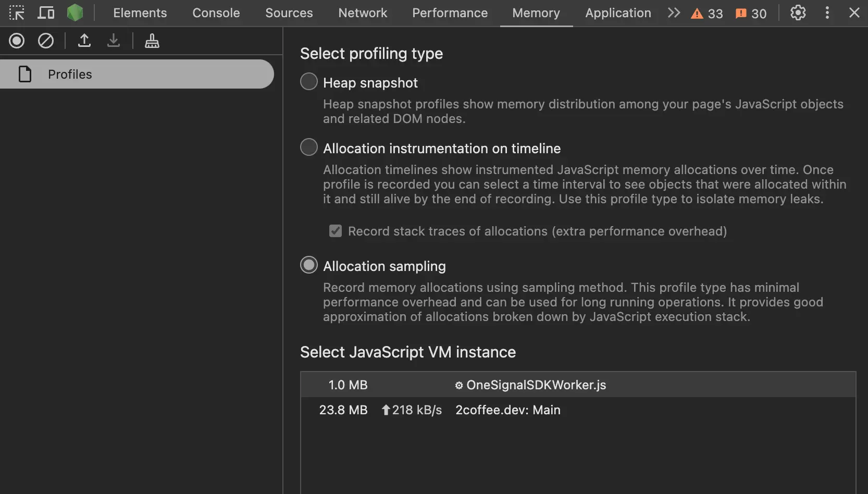This screenshot has width=868, height=494.
Task: Uncheck Record stack traces of allocations
Action: [x=336, y=231]
